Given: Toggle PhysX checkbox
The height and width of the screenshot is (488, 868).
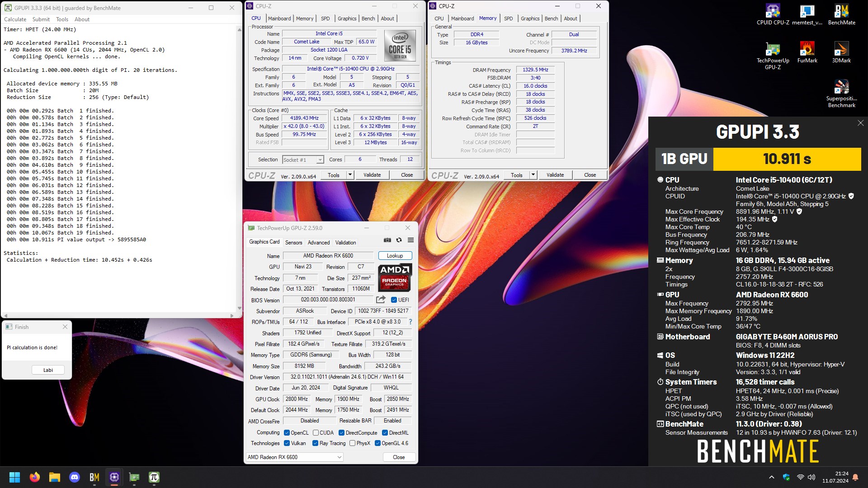Looking at the screenshot, I should 352,443.
